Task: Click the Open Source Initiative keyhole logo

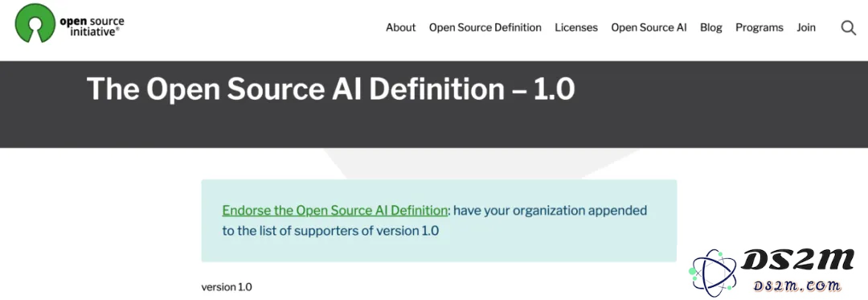Action: pos(35,23)
